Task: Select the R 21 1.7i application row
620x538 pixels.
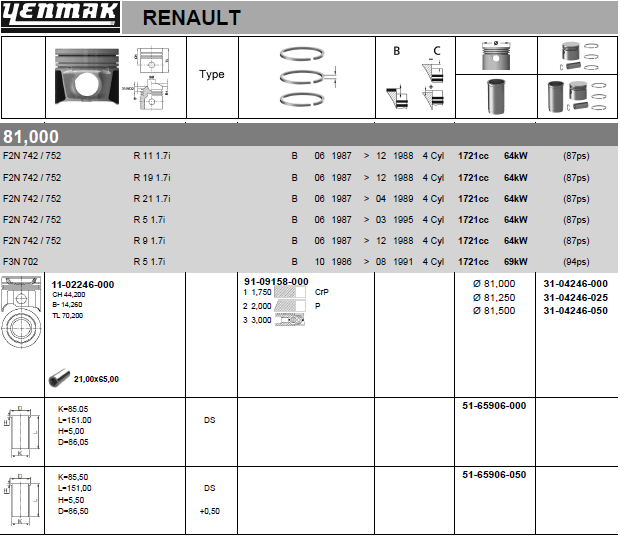Action: [x=309, y=199]
